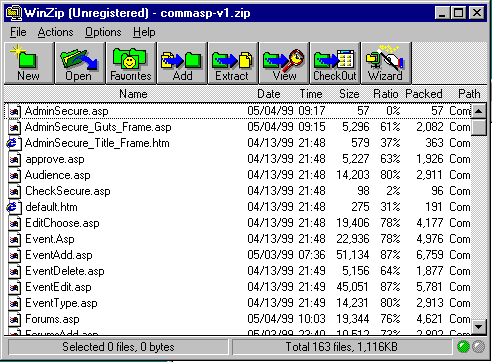Click the icon next to EventEdit.asp
Viewport: 492px width, 362px height.
[x=14, y=287]
